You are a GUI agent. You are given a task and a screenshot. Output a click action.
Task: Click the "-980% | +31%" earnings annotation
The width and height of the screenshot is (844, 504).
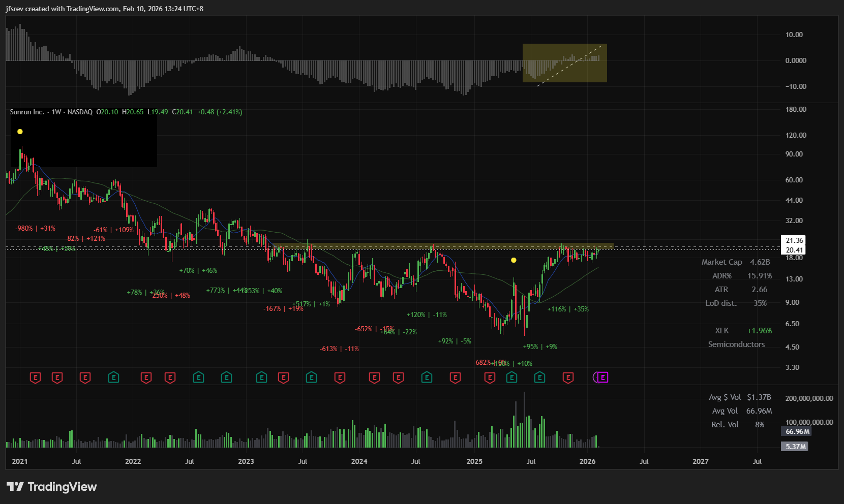35,229
